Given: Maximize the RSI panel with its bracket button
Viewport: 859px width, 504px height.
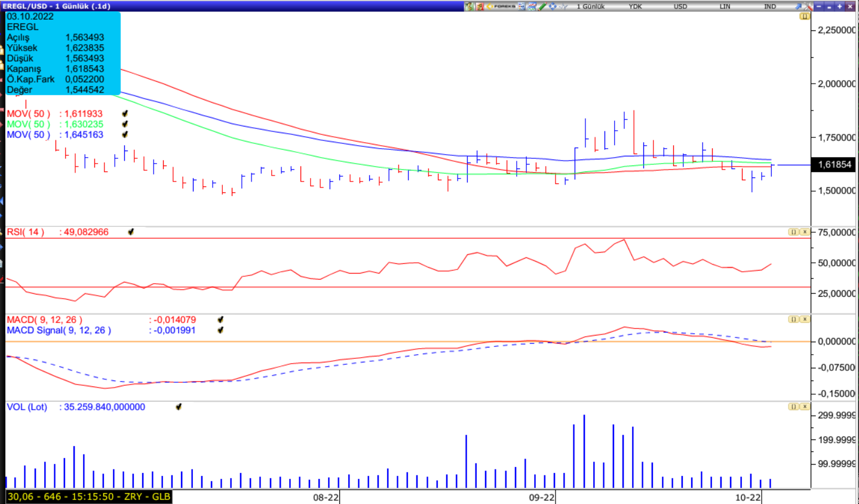Looking at the screenshot, I should coord(793,232).
